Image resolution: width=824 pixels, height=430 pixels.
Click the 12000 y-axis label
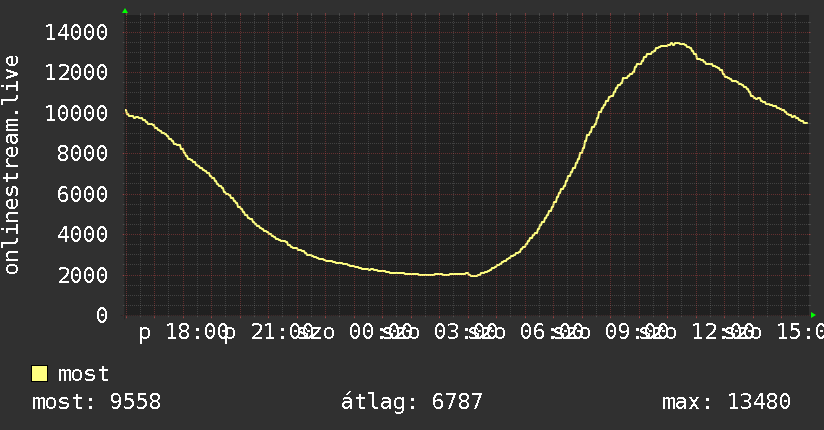pyautogui.click(x=76, y=73)
